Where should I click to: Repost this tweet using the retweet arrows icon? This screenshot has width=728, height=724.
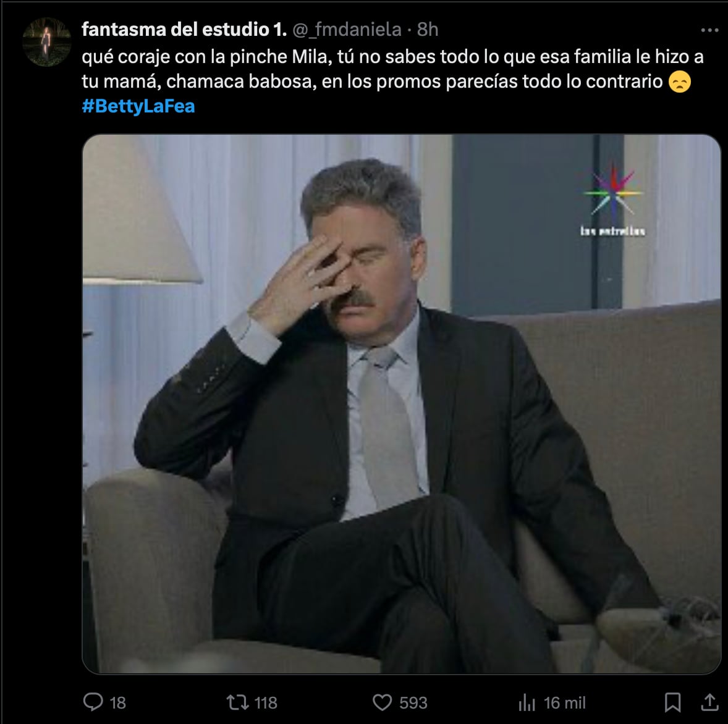tap(237, 702)
